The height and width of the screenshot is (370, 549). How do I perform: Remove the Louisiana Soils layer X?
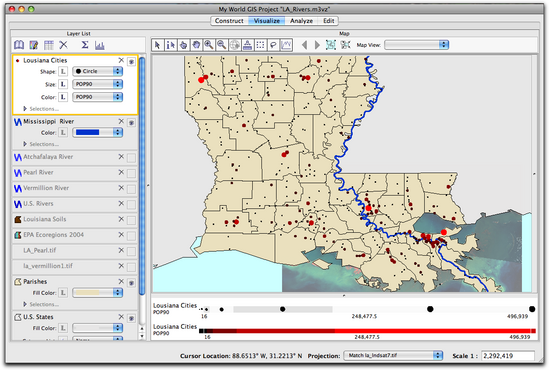coord(121,219)
